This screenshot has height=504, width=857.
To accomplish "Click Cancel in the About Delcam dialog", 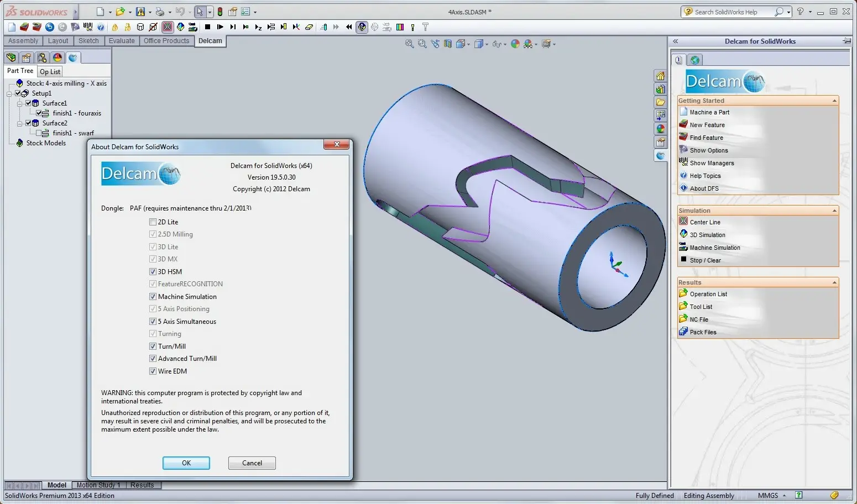I will (x=252, y=463).
